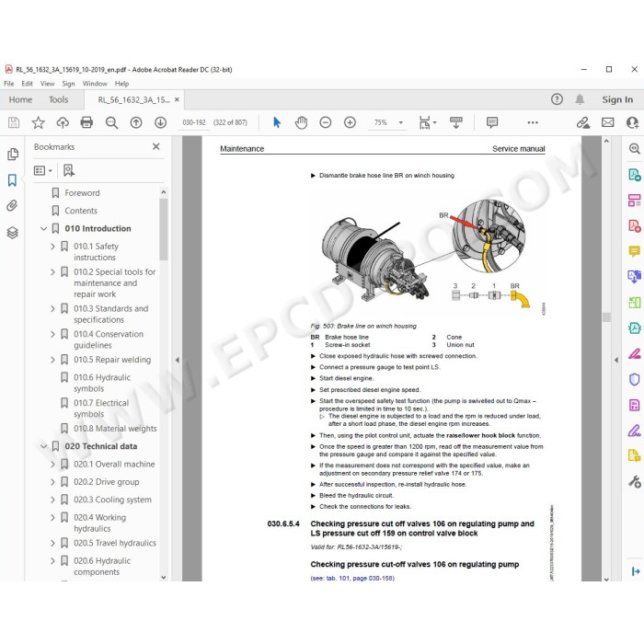Open the Window menu
This screenshot has width=644, height=644.
pyautogui.click(x=95, y=84)
